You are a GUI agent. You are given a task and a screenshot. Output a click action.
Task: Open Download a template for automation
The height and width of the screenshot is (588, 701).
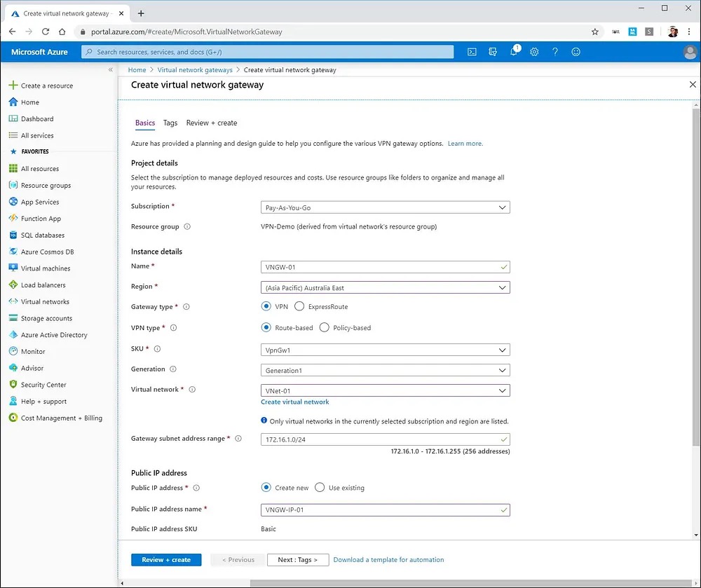(x=388, y=560)
